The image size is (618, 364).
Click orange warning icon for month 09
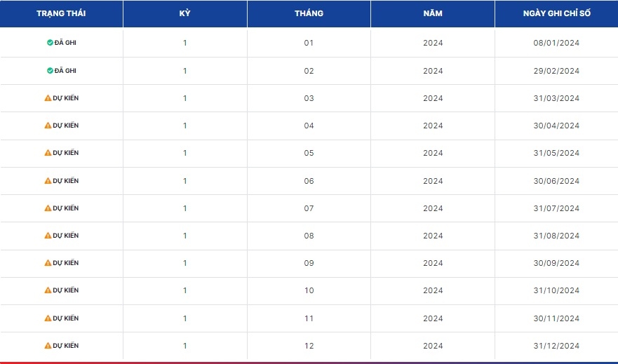[x=48, y=263]
